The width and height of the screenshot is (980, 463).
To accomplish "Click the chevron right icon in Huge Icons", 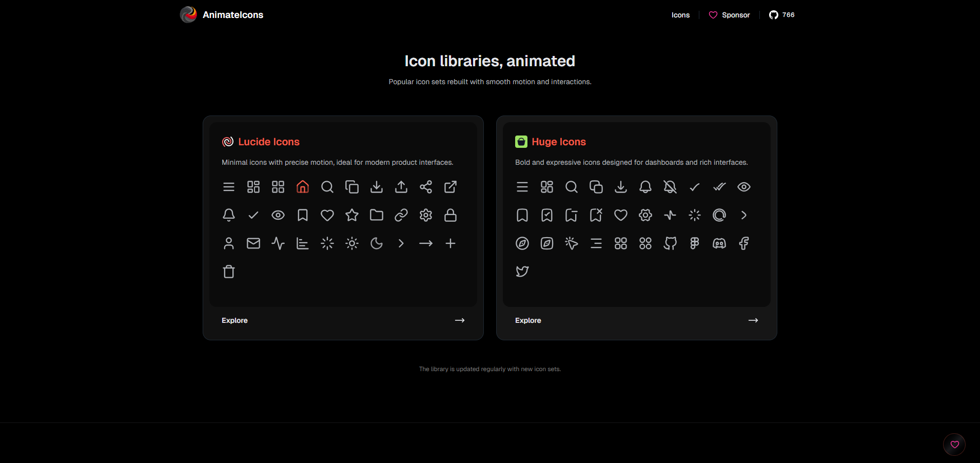I will coord(744,215).
